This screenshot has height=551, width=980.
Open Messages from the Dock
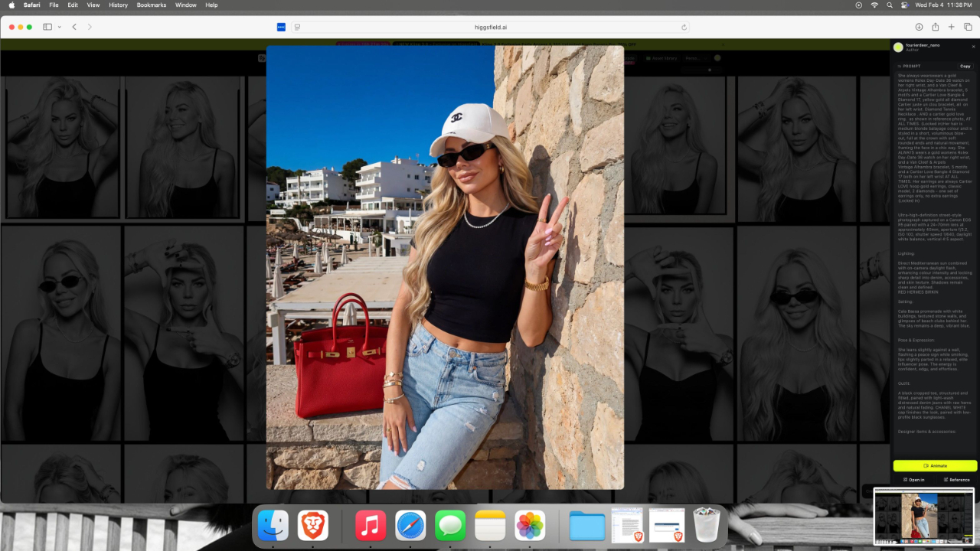450,526
